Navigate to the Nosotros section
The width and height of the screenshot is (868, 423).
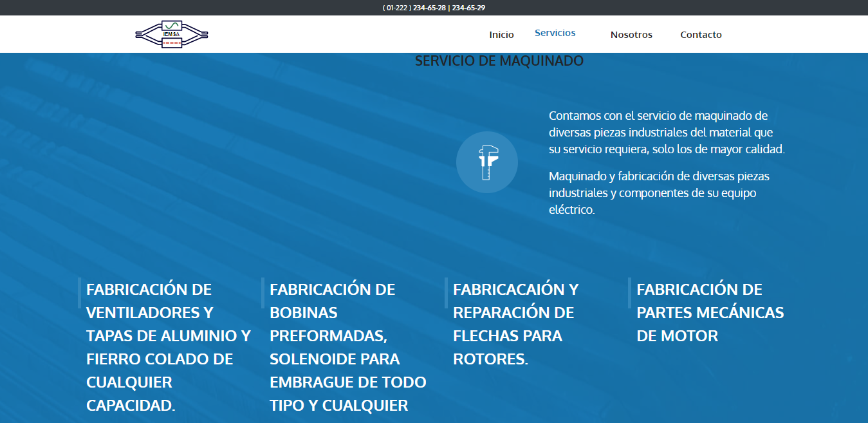point(631,35)
